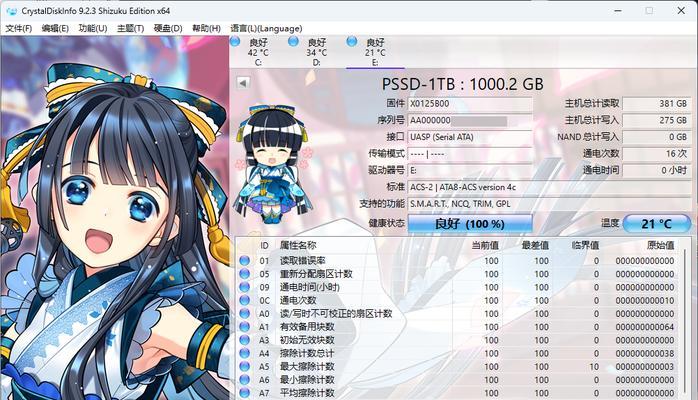Click the status orb for attribute A1 有效备用块数

coord(244,327)
